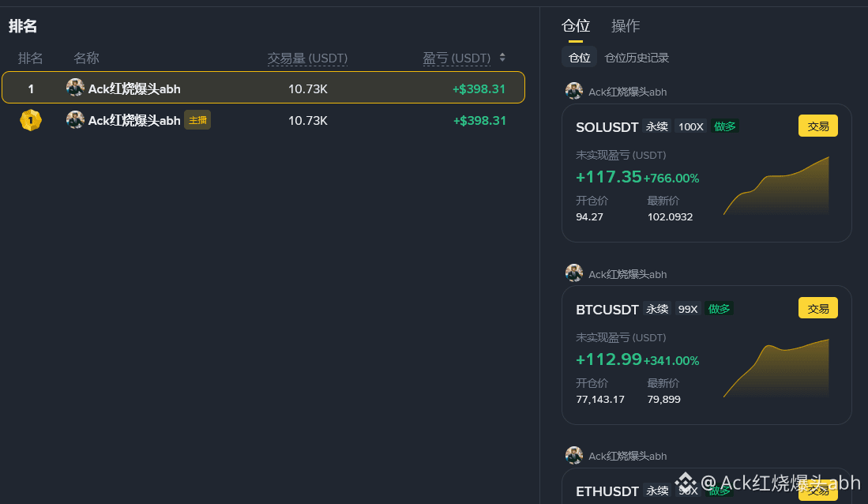Viewport: 868px width, 504px height.
Task: Click the 交易 button on the BTCUSDT card
Action: 818,308
